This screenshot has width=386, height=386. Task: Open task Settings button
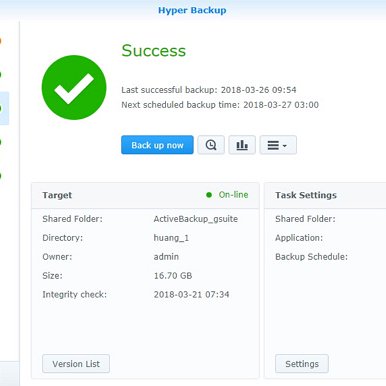point(302,364)
